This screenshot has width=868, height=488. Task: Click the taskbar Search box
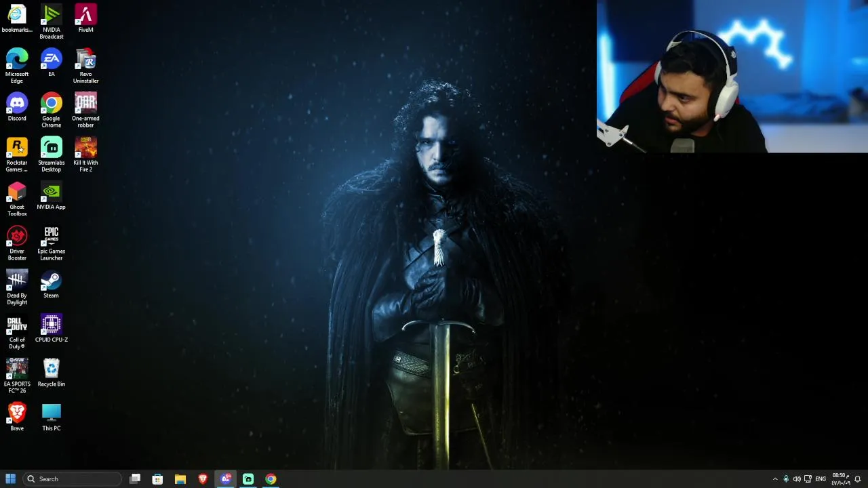point(73,479)
